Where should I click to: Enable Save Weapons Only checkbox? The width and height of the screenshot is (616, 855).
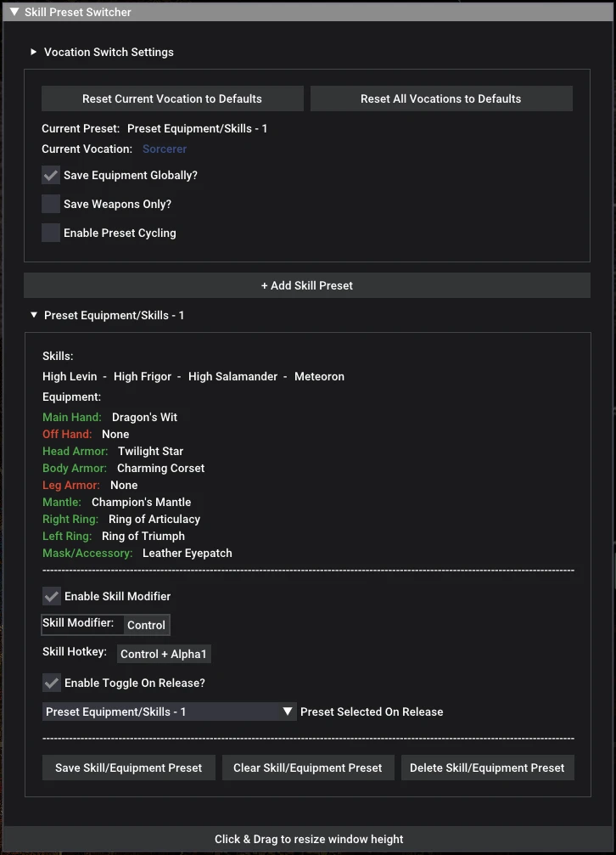pyautogui.click(x=51, y=204)
